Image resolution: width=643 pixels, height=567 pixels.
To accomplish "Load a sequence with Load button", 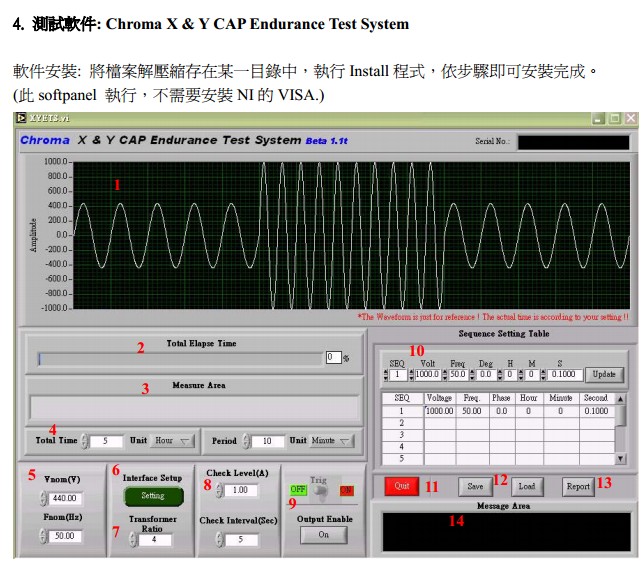I will point(527,487).
